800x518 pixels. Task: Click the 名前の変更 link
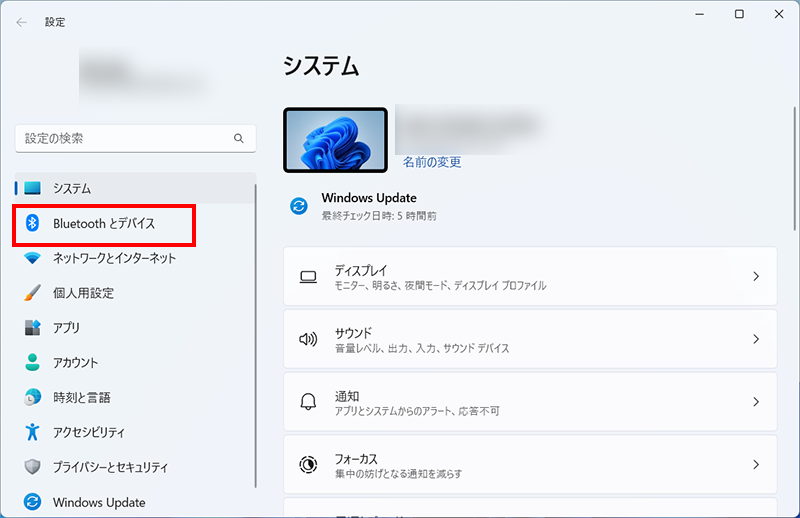click(x=432, y=162)
